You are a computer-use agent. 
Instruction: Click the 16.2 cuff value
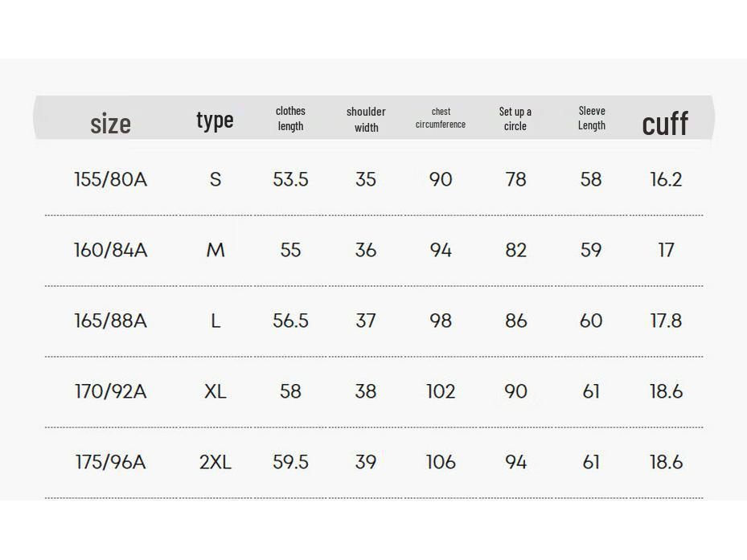point(666,179)
